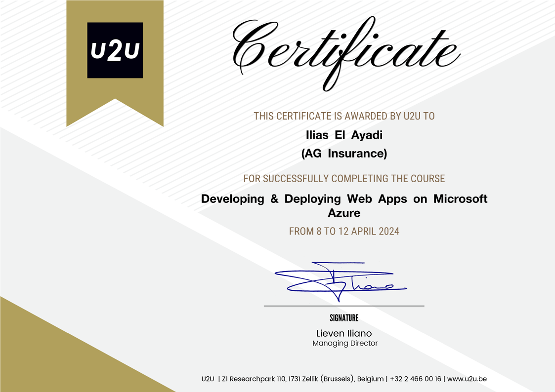Select 'FOR SUCCESSFULLY COMPLETING THE COURSE' line
Screen dimensions: 555x392
point(344,179)
